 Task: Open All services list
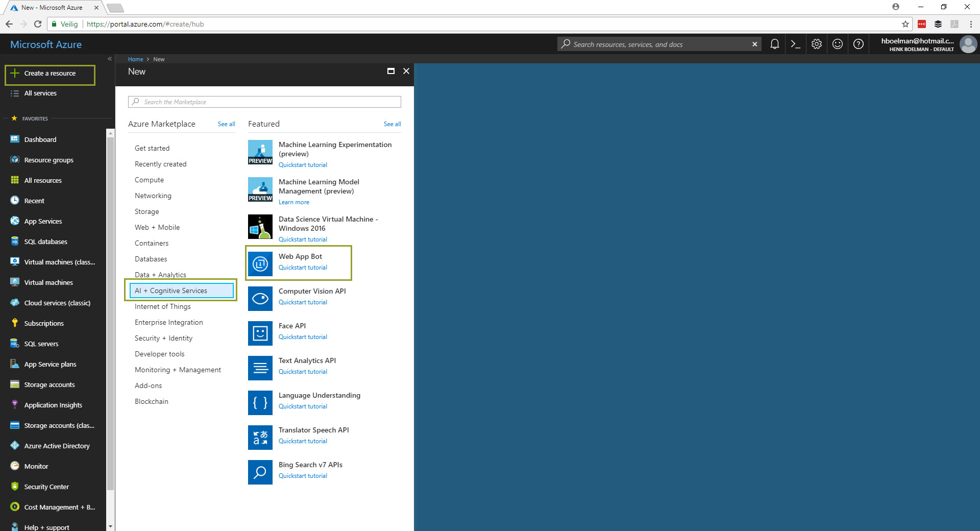(40, 93)
